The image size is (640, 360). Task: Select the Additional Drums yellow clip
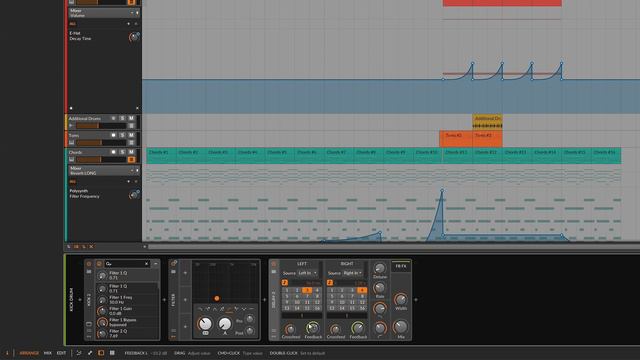487,122
